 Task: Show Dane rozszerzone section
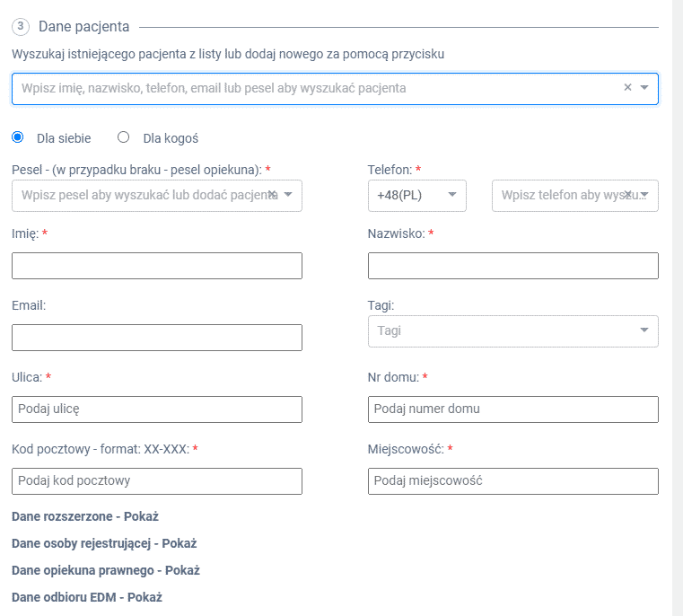pyautogui.click(x=85, y=516)
